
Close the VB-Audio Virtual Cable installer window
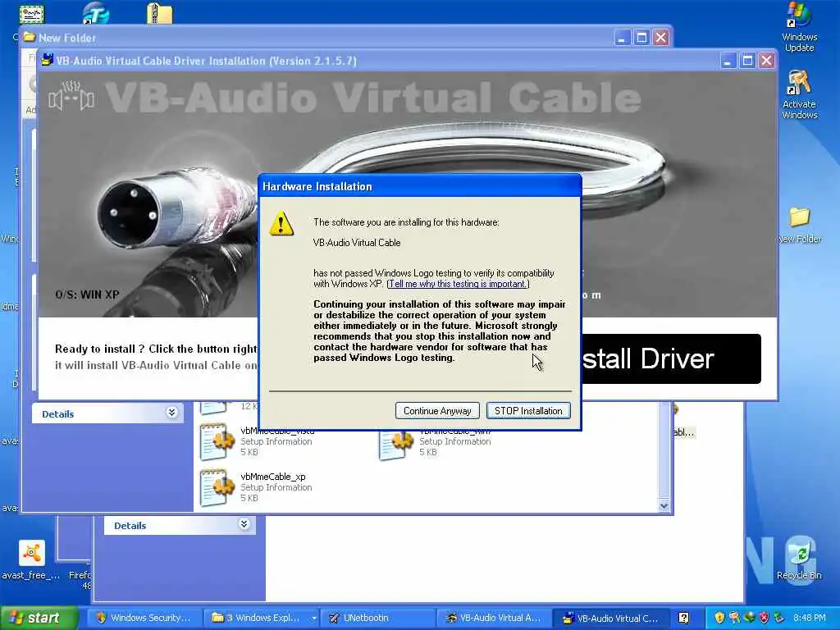pyautogui.click(x=767, y=61)
